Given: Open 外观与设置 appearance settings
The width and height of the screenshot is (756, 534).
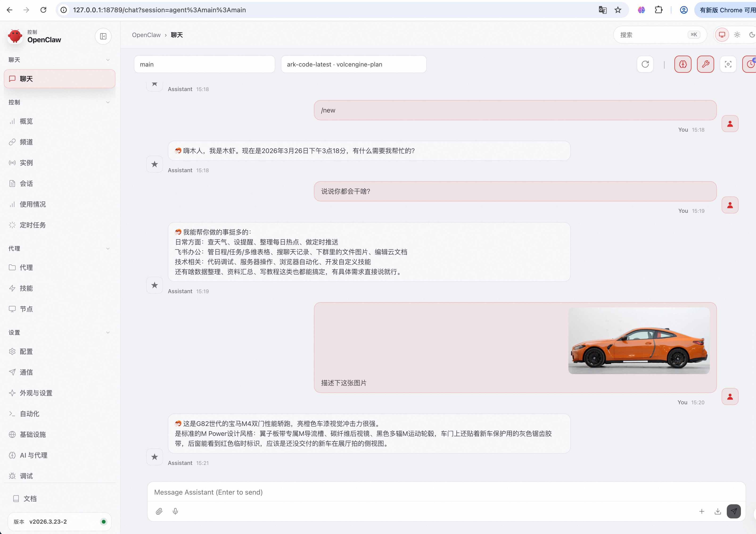Looking at the screenshot, I should (59, 393).
